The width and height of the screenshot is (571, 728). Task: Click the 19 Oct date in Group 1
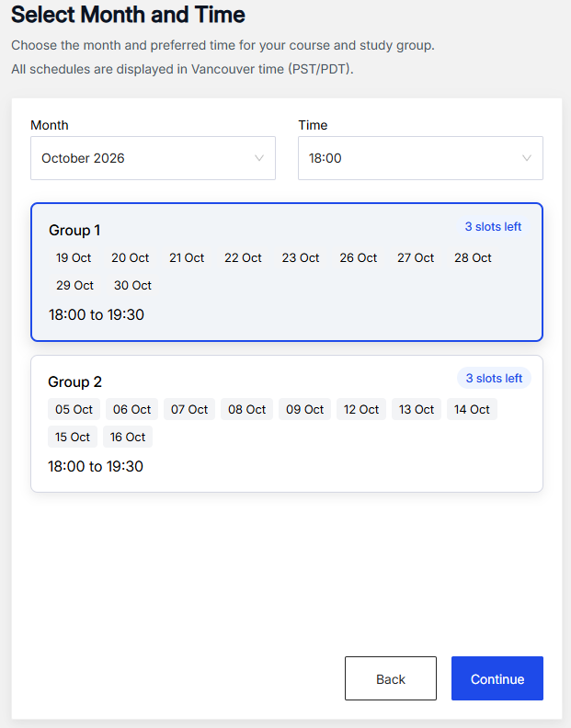tap(74, 257)
